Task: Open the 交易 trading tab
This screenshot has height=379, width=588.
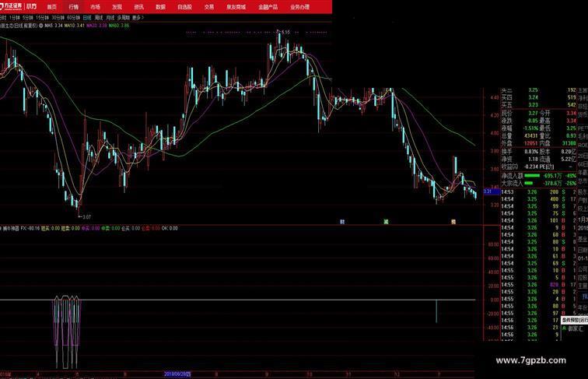Action: click(x=209, y=7)
